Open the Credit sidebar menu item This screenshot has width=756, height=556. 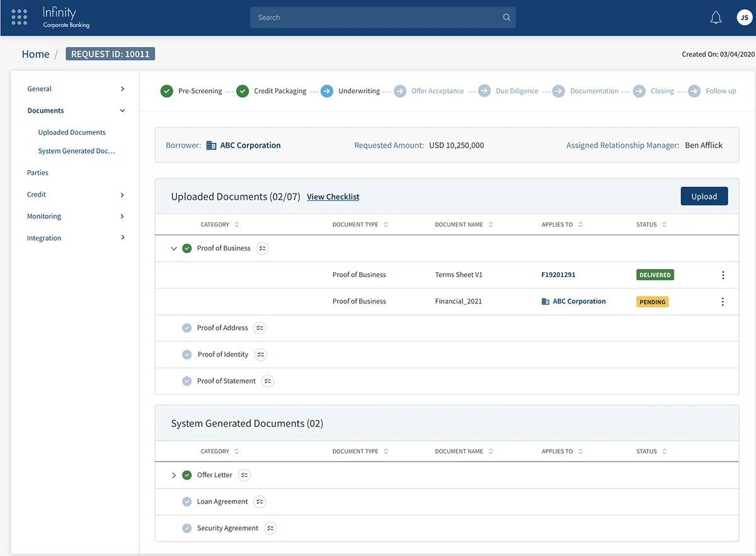pyautogui.click(x=37, y=195)
